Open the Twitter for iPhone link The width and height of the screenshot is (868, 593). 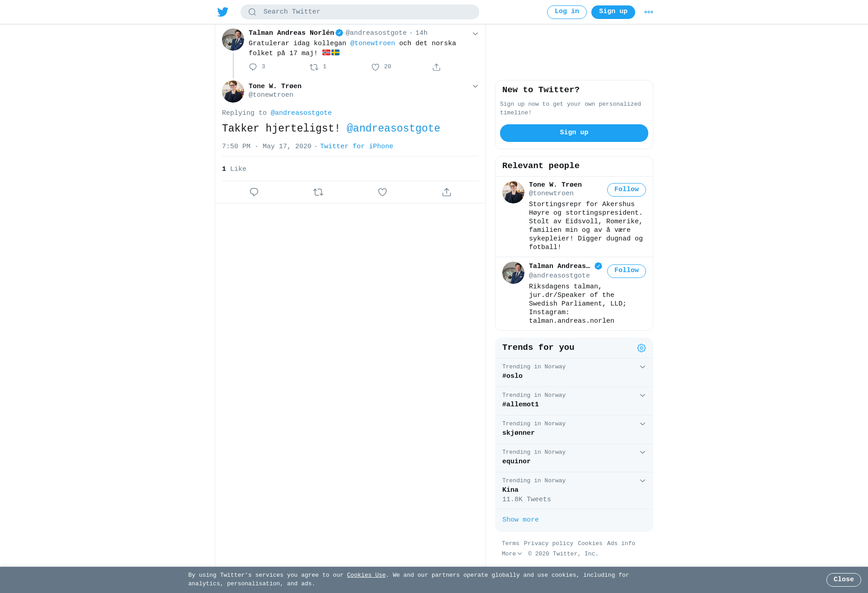(357, 146)
